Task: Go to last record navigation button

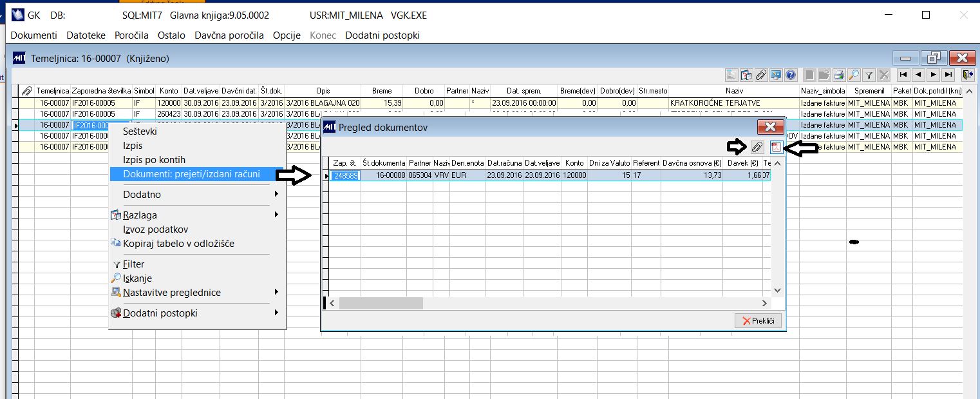Action: tap(948, 74)
